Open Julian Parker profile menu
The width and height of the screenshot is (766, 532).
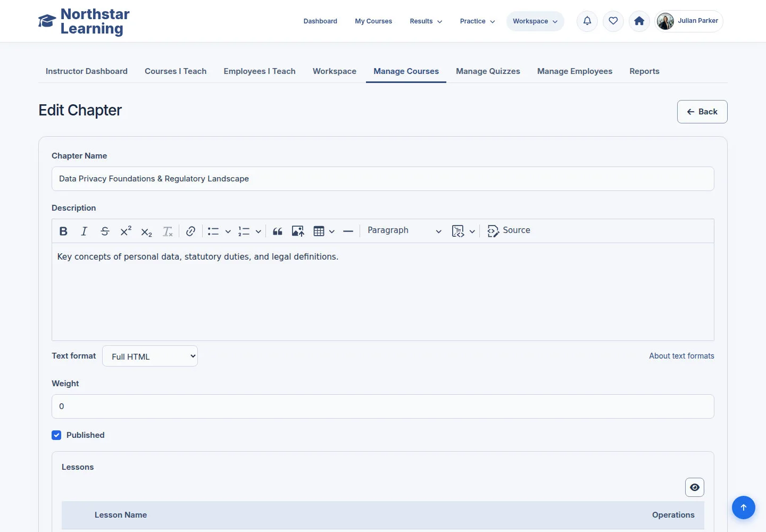click(689, 21)
